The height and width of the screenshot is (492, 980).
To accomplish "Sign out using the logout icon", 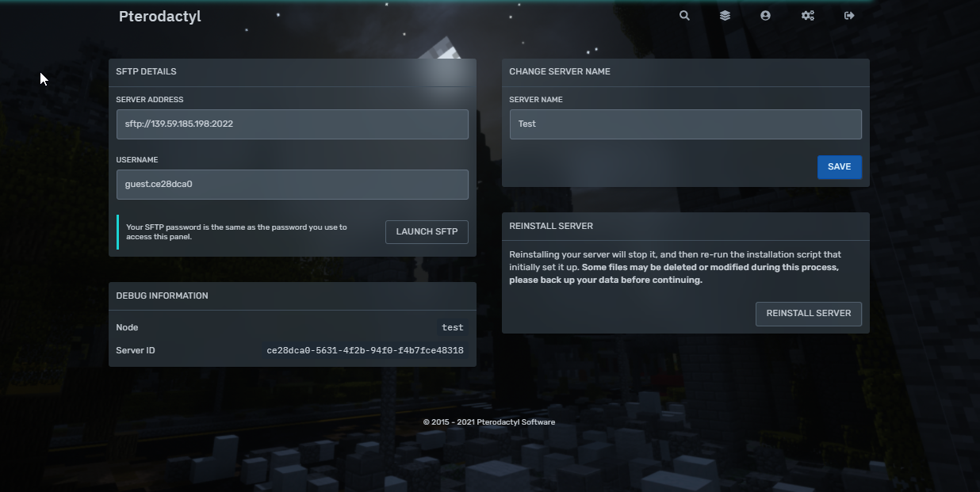I will coord(849,16).
